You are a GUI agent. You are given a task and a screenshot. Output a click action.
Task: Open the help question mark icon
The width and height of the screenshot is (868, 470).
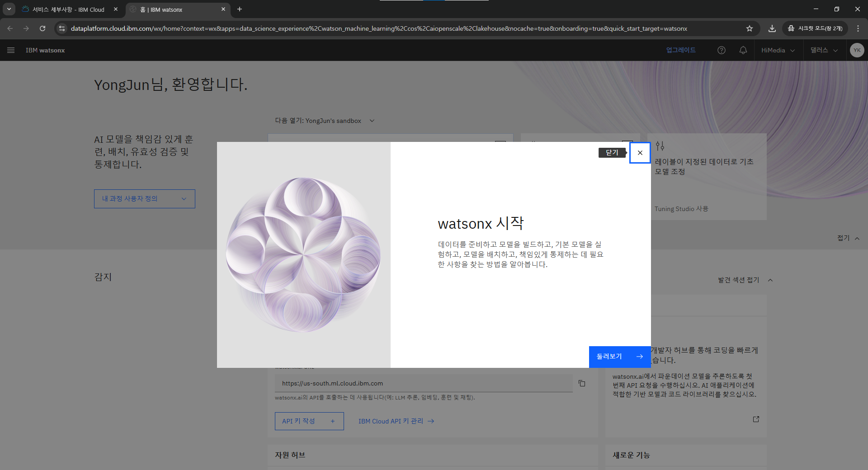(722, 50)
